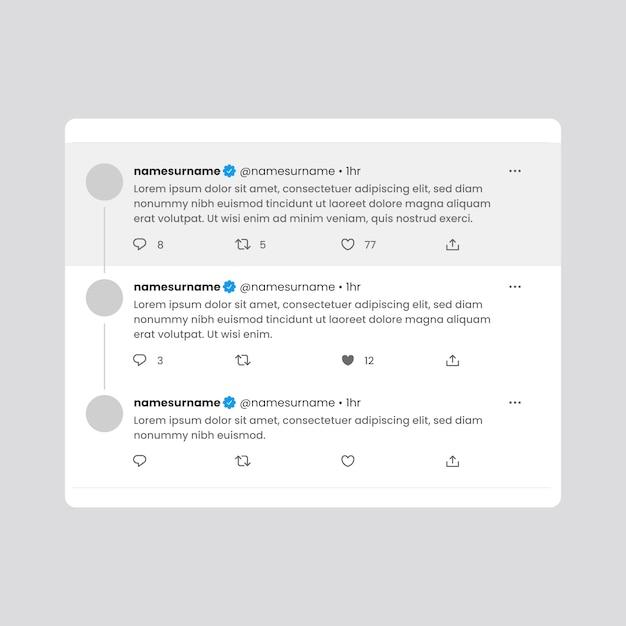Click the share icon on the second tweet
Screen dimensions: 626x626
coord(452,360)
